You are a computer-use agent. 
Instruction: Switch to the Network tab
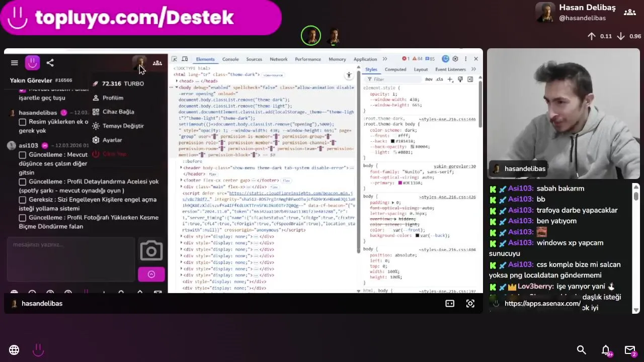coord(279,59)
